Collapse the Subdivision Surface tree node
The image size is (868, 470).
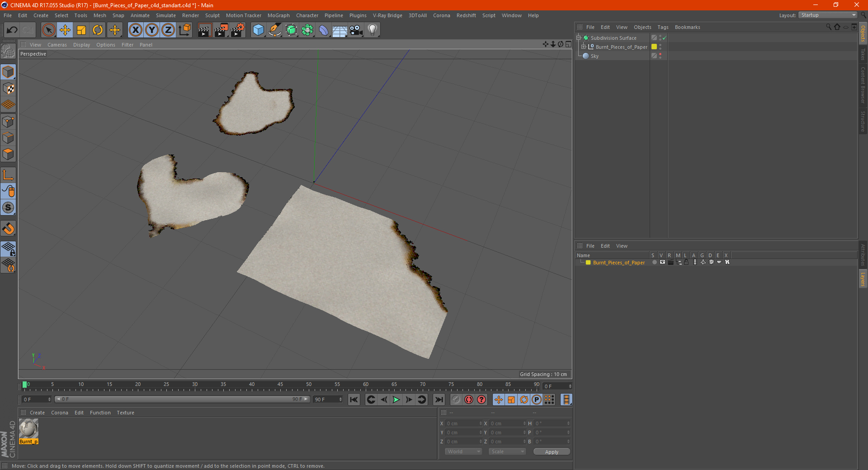579,38
